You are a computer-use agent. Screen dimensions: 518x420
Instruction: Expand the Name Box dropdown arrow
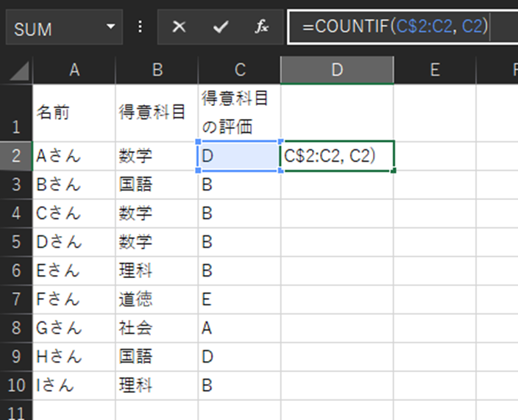111,28
